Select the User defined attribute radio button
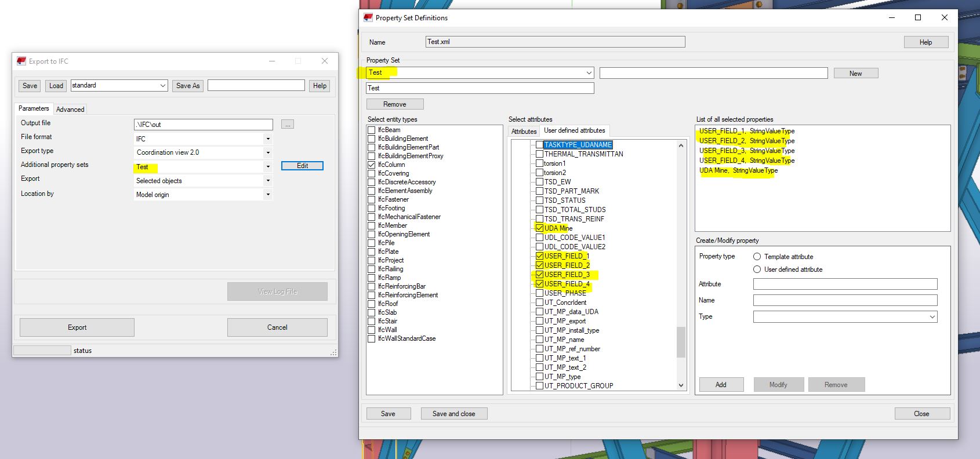 pos(757,269)
